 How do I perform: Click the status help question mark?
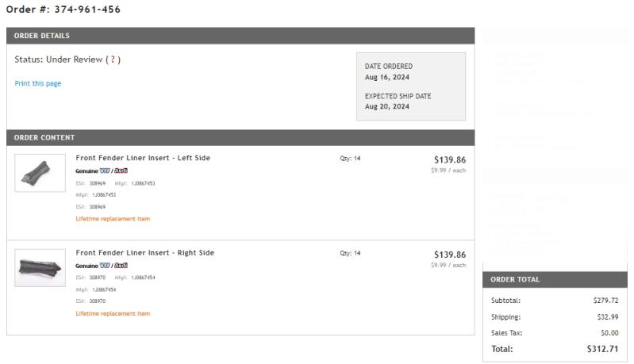pyautogui.click(x=113, y=59)
